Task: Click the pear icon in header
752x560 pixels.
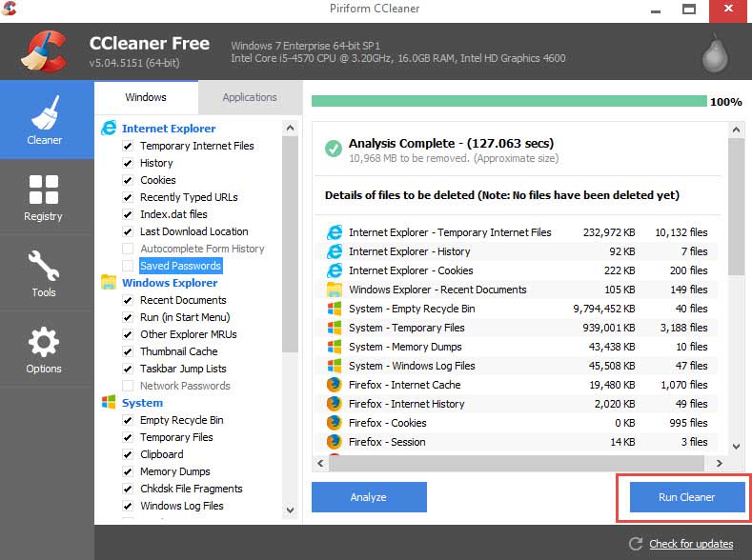Action: (715, 53)
